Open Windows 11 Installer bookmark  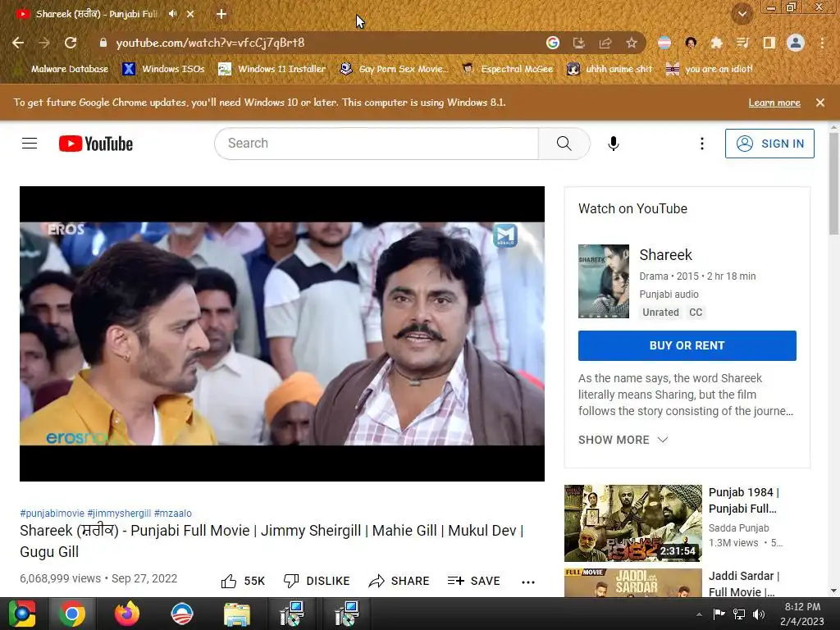[x=272, y=69]
